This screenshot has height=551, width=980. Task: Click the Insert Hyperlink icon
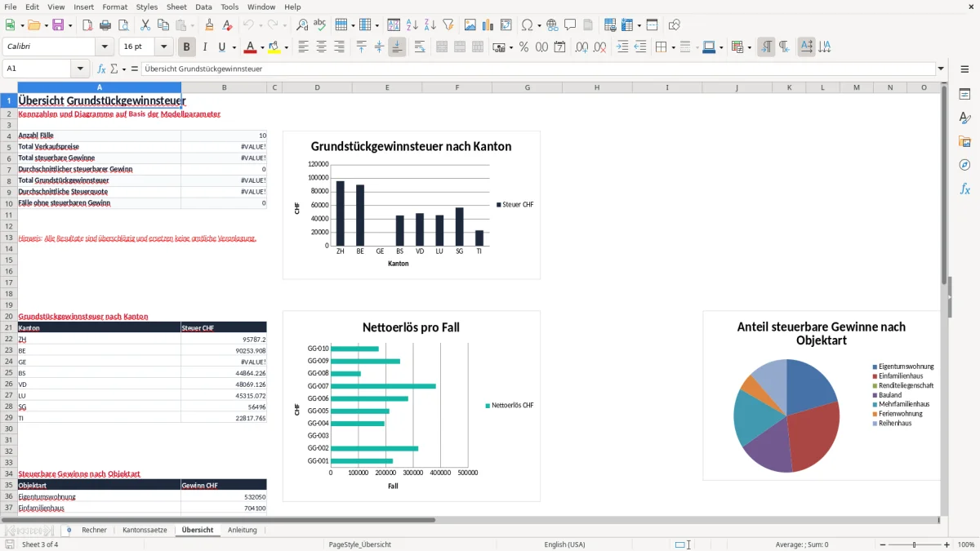(x=552, y=25)
